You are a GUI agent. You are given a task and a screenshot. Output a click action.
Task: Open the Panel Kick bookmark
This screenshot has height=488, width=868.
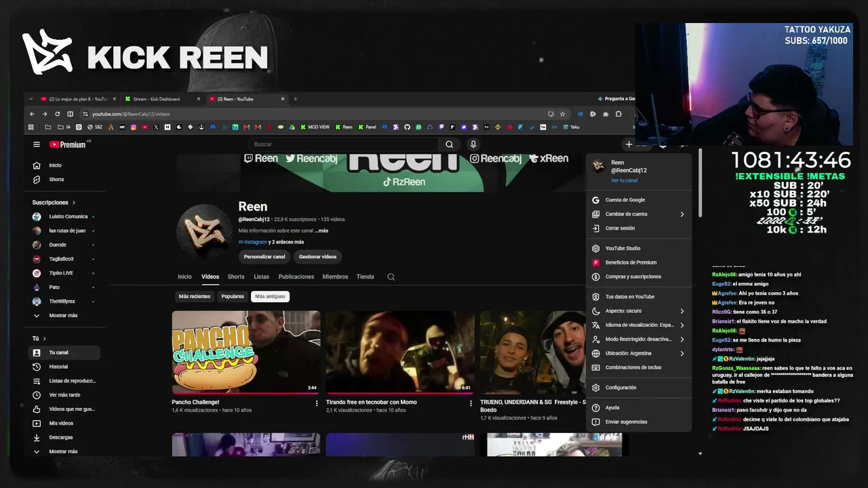[367, 127]
